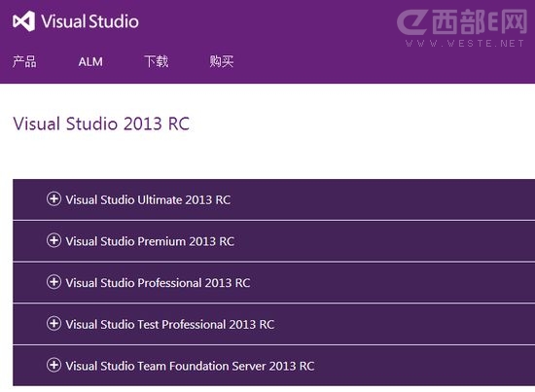Select the 购买 navigation item
This screenshot has height=392, width=535.
coord(222,61)
